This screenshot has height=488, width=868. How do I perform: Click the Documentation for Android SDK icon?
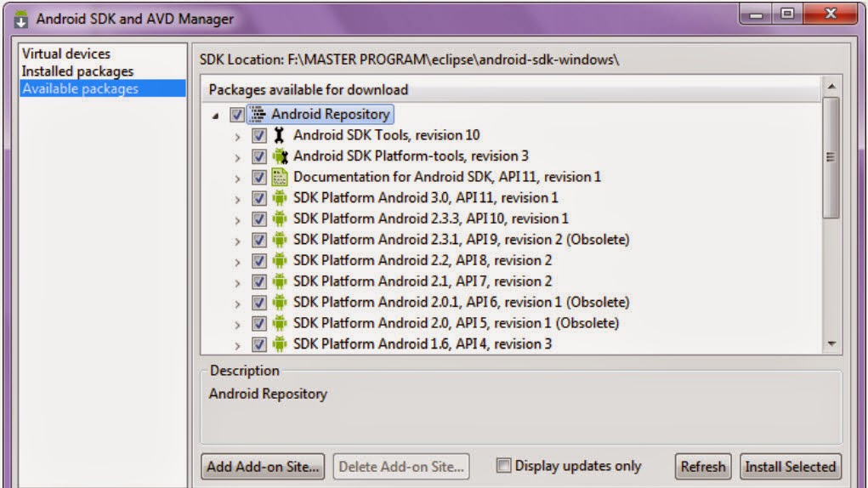[x=280, y=177]
